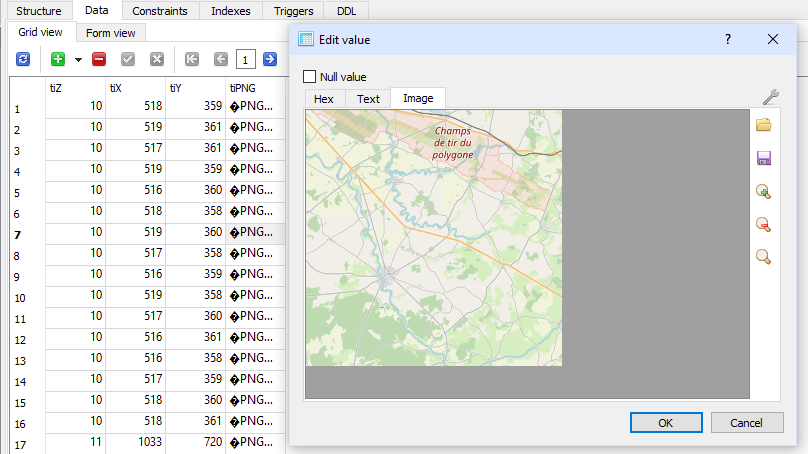Select the tiX cell 517 in row 3
The width and height of the screenshot is (808, 454).
coord(136,148)
